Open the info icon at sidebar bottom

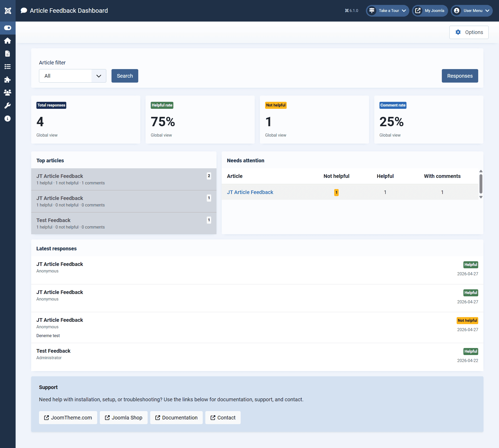click(x=8, y=118)
